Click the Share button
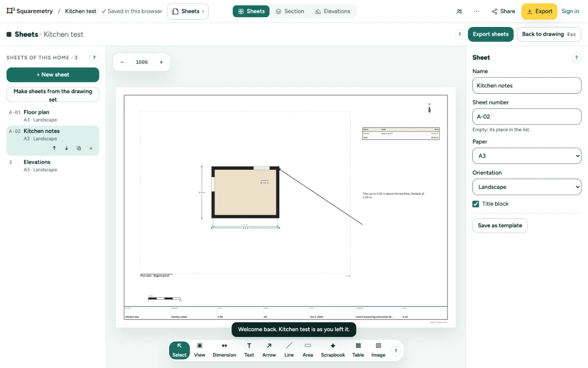This screenshot has width=588, height=368. click(x=503, y=11)
